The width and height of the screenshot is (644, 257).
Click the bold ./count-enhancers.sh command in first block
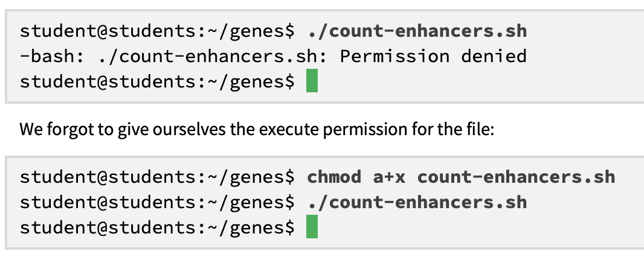[417, 31]
